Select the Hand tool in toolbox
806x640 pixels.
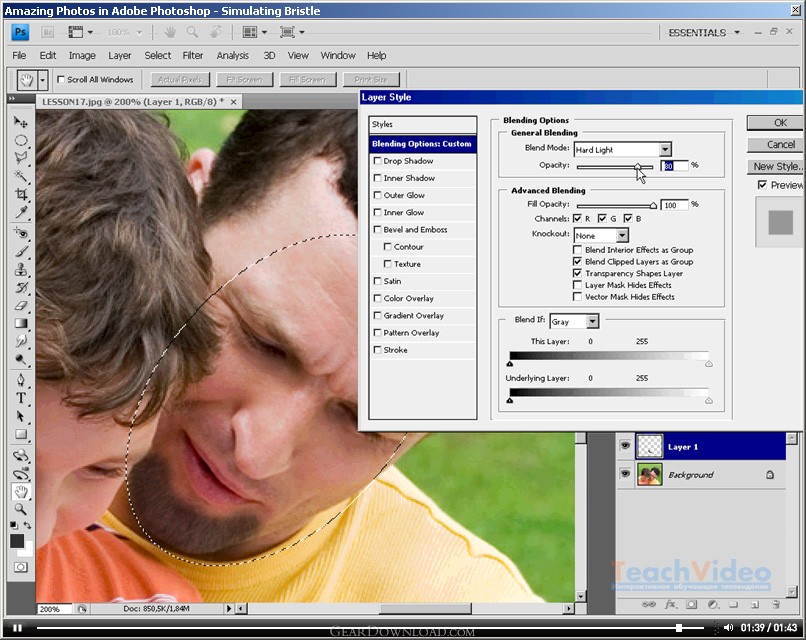(x=21, y=492)
